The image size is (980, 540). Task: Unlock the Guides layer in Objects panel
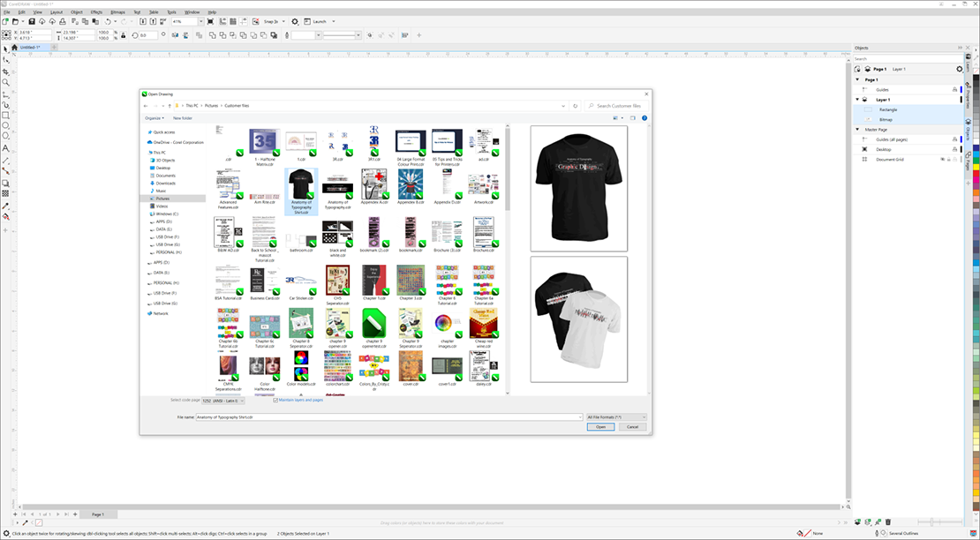[954, 89]
